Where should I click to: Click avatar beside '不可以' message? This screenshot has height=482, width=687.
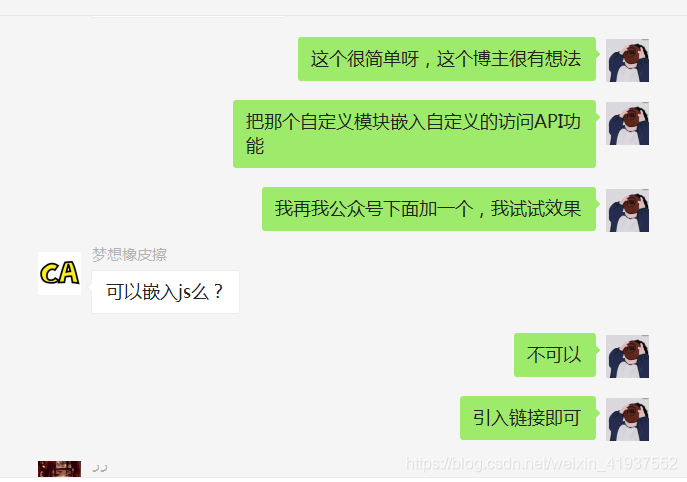pyautogui.click(x=627, y=356)
